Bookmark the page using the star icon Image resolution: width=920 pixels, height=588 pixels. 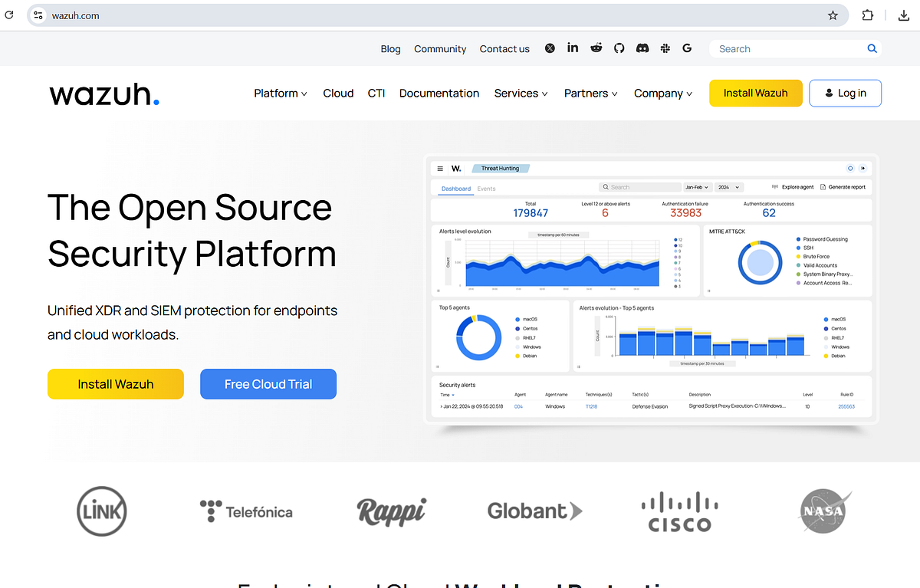[x=833, y=15]
